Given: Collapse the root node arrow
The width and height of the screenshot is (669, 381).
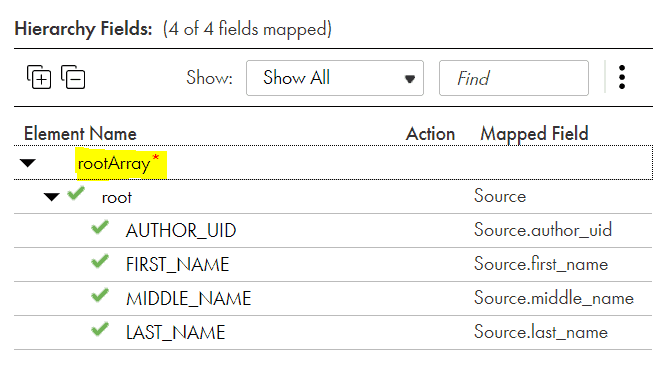Looking at the screenshot, I should point(52,197).
